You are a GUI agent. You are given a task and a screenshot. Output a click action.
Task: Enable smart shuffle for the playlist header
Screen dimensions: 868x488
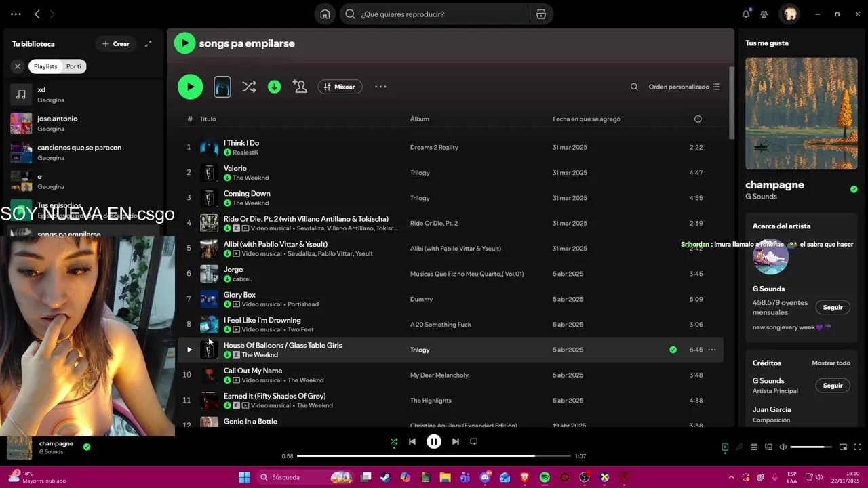(249, 87)
